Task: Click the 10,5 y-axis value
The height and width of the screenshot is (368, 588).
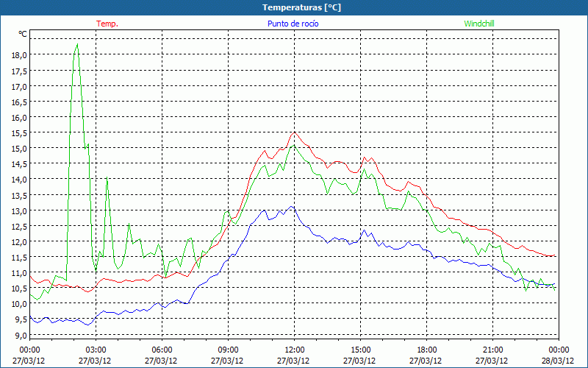Action: tap(20, 288)
